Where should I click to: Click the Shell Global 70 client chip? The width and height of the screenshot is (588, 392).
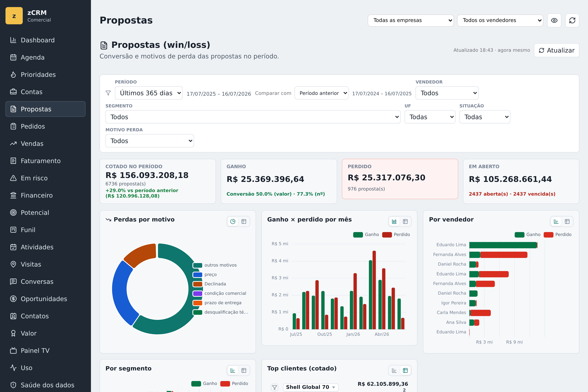pos(310,387)
